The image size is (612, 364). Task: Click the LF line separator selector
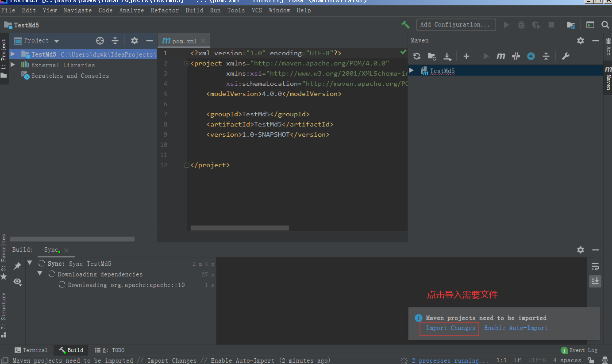tap(517, 360)
